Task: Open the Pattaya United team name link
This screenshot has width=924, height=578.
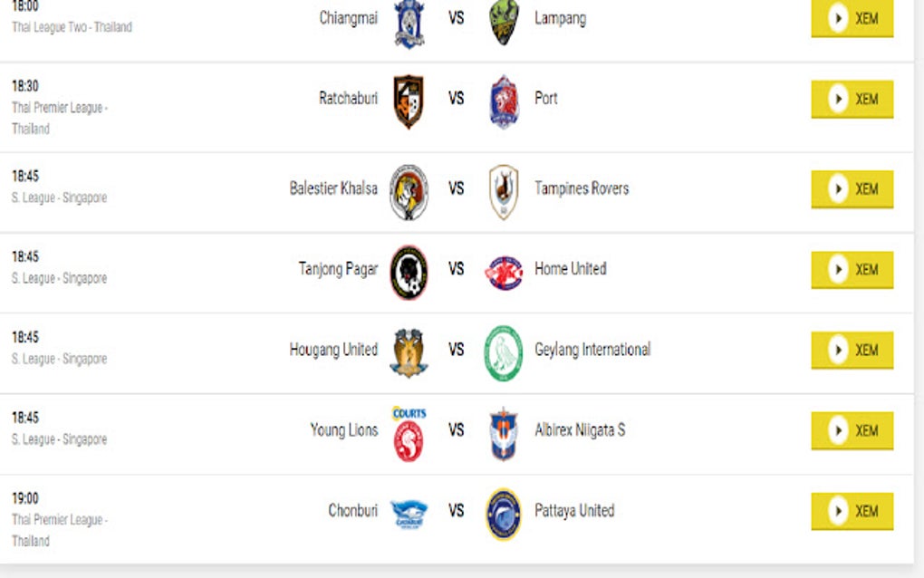Action: 574,511
